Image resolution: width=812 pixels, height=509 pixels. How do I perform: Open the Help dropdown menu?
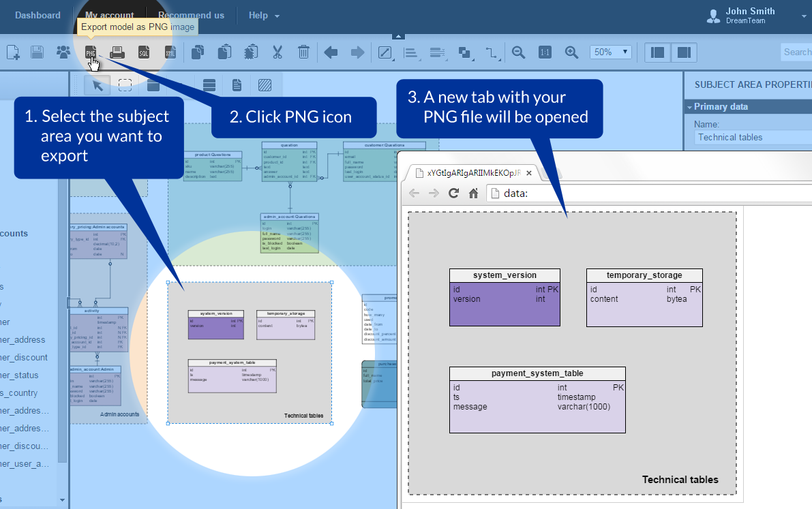(x=264, y=16)
